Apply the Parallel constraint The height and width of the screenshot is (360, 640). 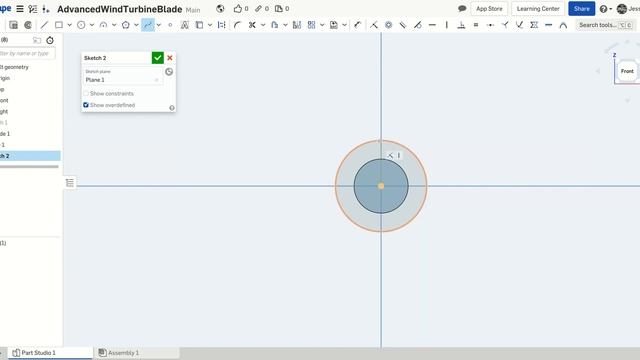pyautogui.click(x=403, y=25)
